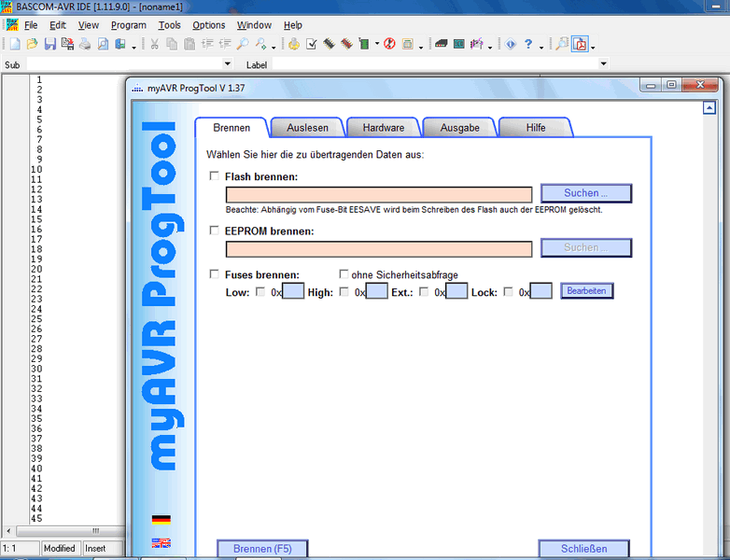Expand the Label dropdown list

[603, 63]
